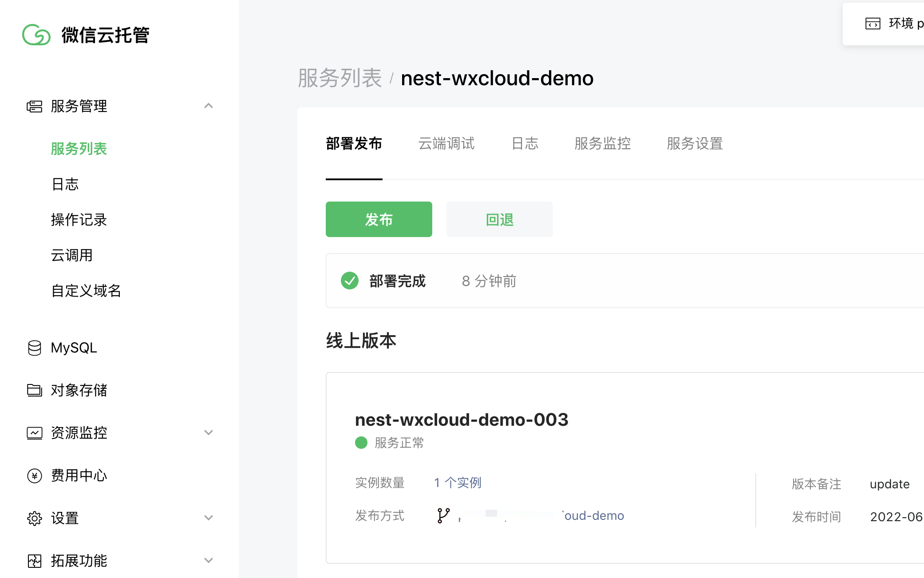This screenshot has width=924, height=578.
Task: Click the 2022-06 publish date value
Action: click(897, 517)
